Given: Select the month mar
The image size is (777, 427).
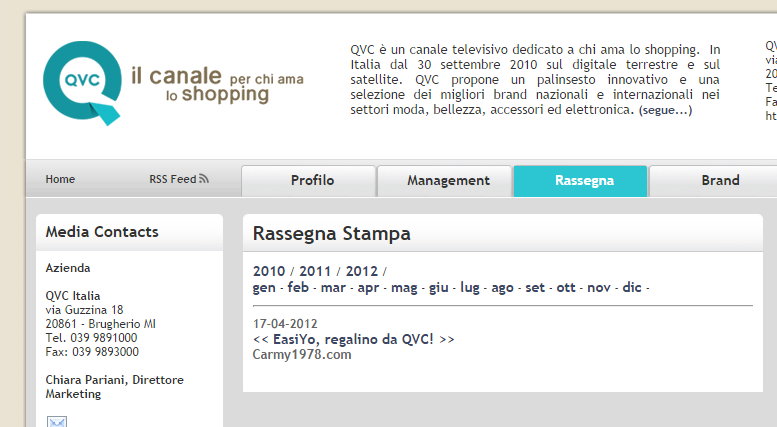Looking at the screenshot, I should tap(333, 288).
